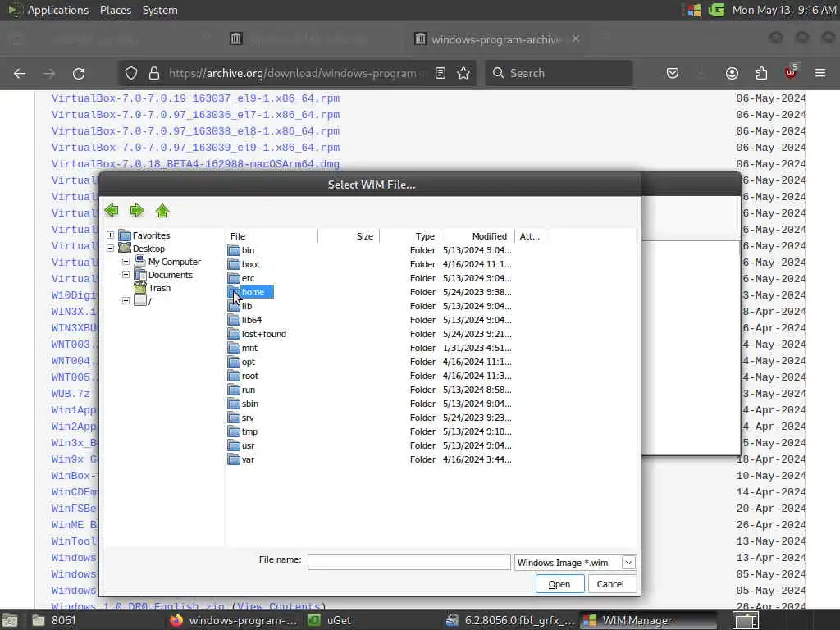Viewport: 840px width, 630px height.
Task: Select the lib folder name
Action: pos(246,306)
